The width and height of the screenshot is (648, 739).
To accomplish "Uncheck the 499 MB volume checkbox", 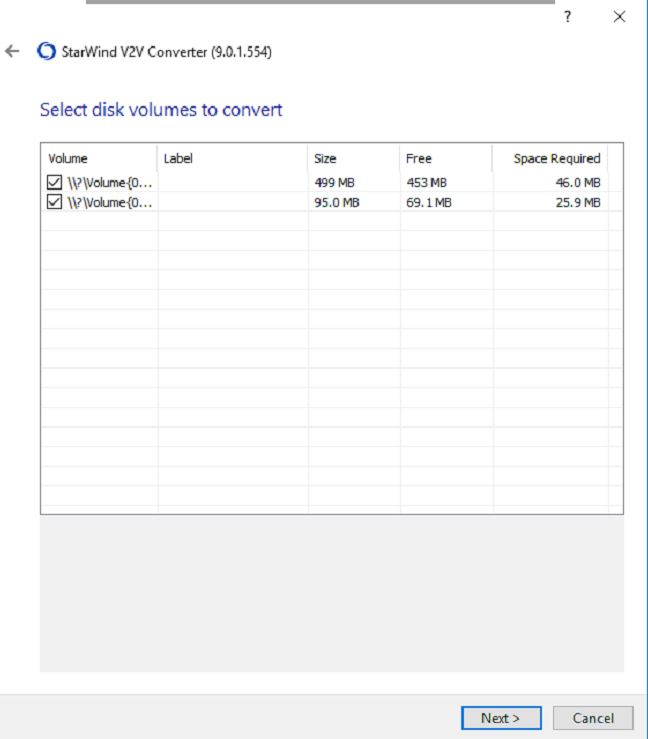I will click(x=54, y=182).
